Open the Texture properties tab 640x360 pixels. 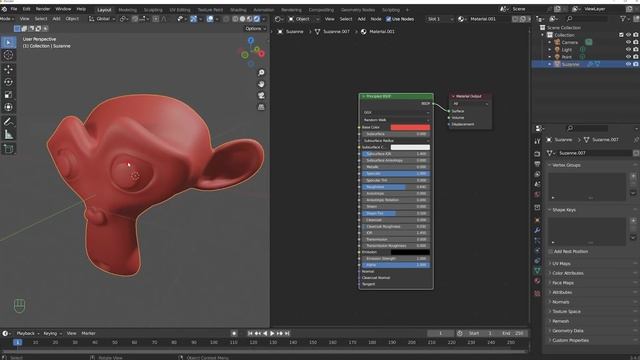[537, 293]
